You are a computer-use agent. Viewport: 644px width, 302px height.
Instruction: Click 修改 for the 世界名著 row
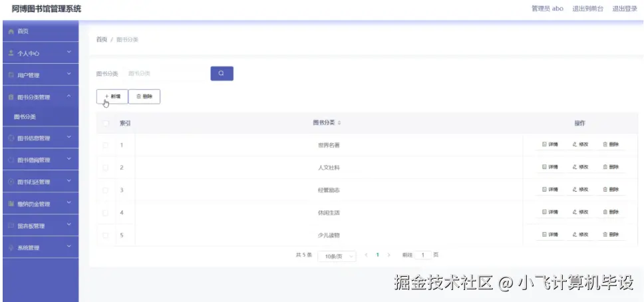tap(580, 144)
